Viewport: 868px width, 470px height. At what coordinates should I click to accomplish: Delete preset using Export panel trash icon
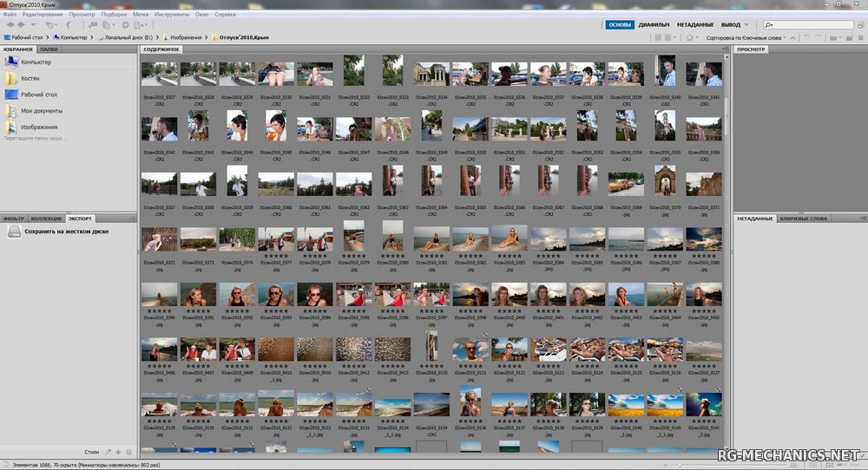tap(129, 452)
